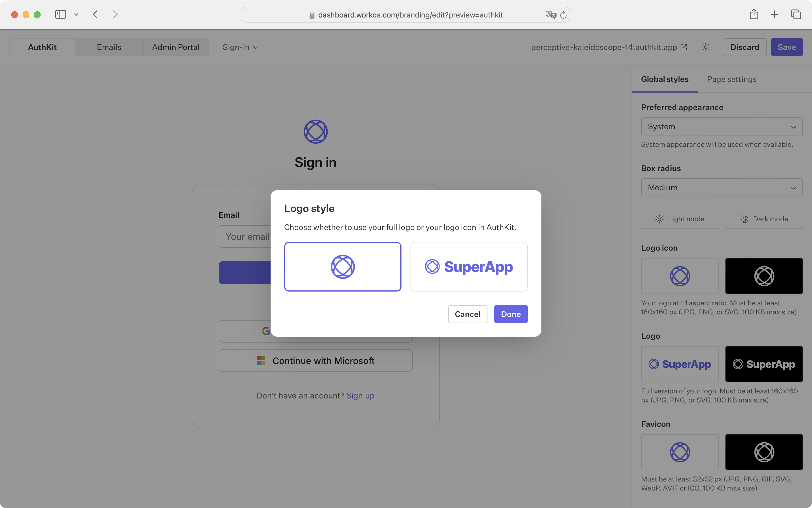Click the Sign up link
This screenshot has height=508, width=812.
point(360,396)
